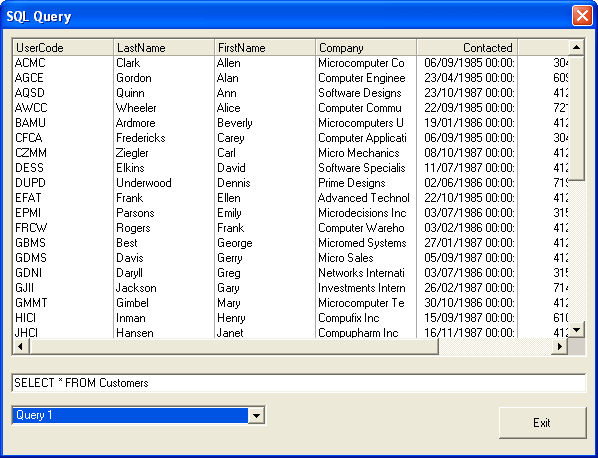Screen dimensions: 598x458
Task: Click the LastName column header
Action: click(x=164, y=48)
